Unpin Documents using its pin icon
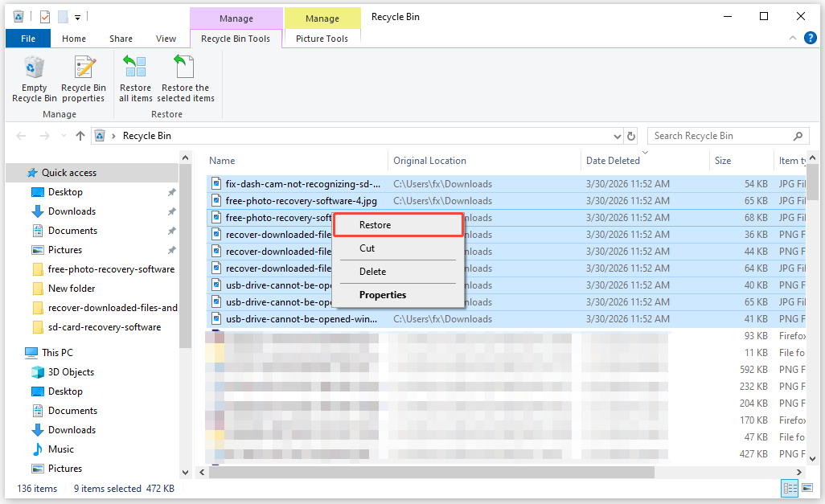The image size is (825, 504). coord(171,231)
